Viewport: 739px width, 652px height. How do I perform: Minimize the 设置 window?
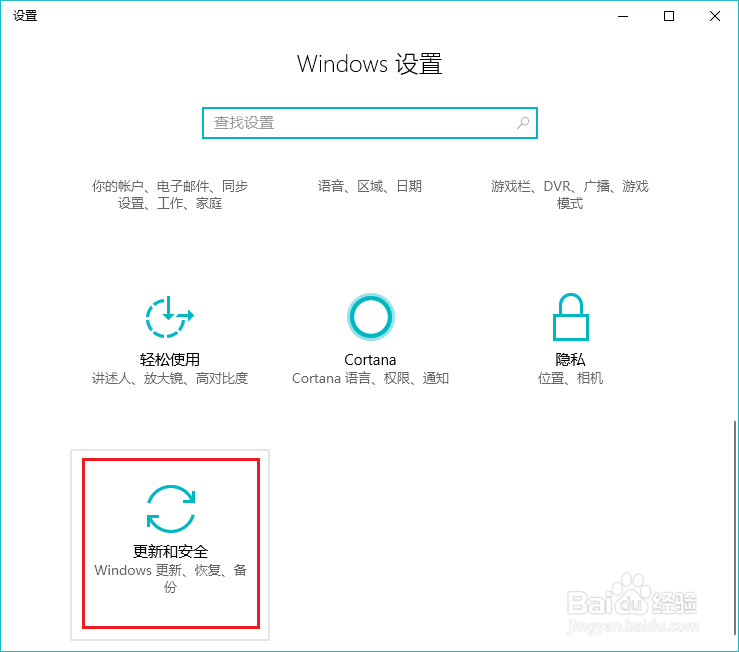tap(623, 16)
